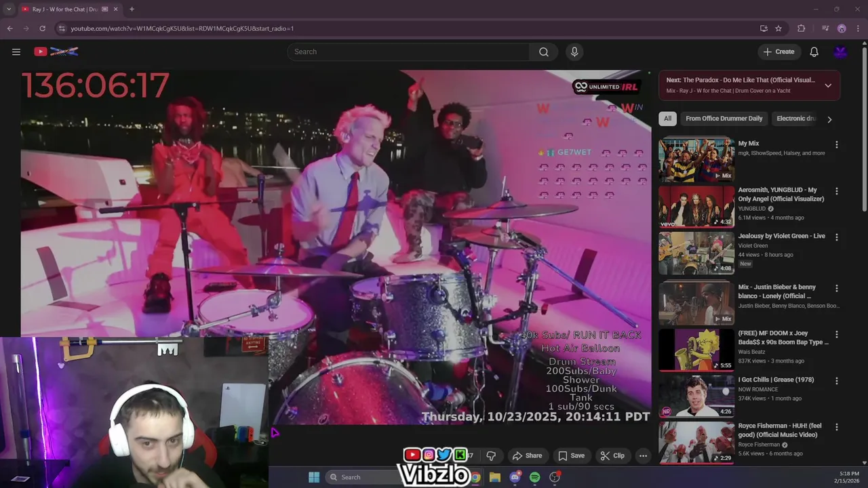The height and width of the screenshot is (488, 868).
Task: Dislike the video with thumbs-down
Action: (491, 455)
